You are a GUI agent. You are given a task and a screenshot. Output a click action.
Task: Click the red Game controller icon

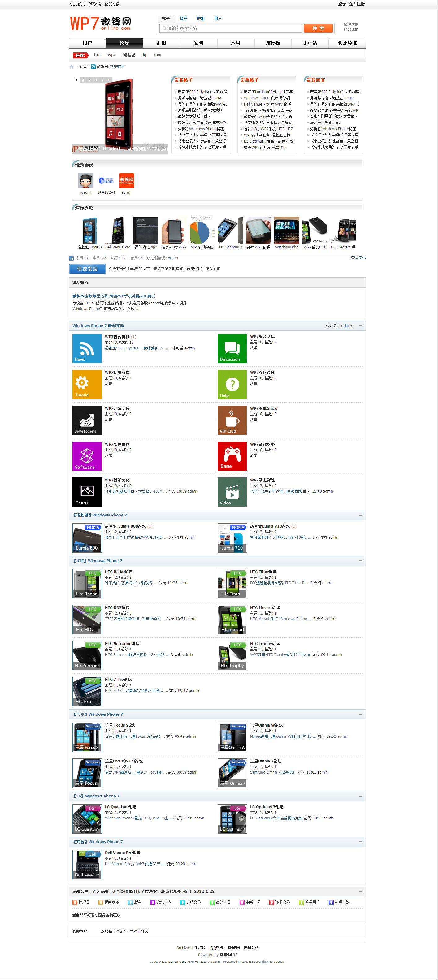click(x=232, y=456)
